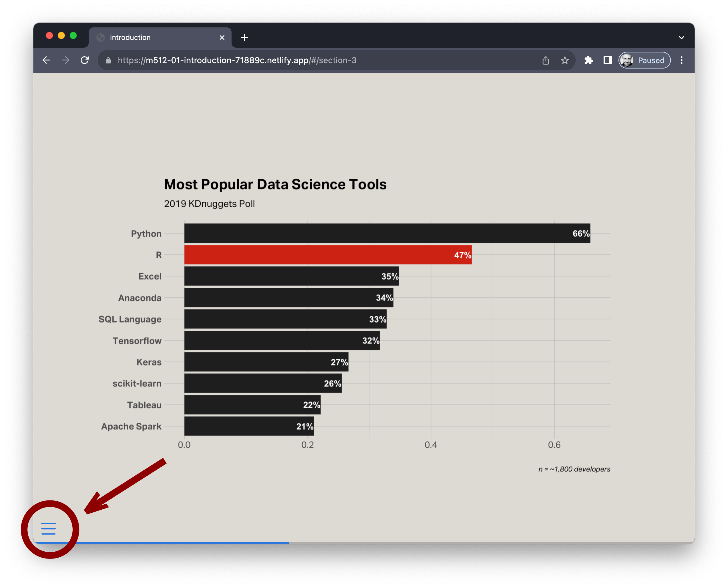Click the red R bar
728x588 pixels.
(328, 255)
